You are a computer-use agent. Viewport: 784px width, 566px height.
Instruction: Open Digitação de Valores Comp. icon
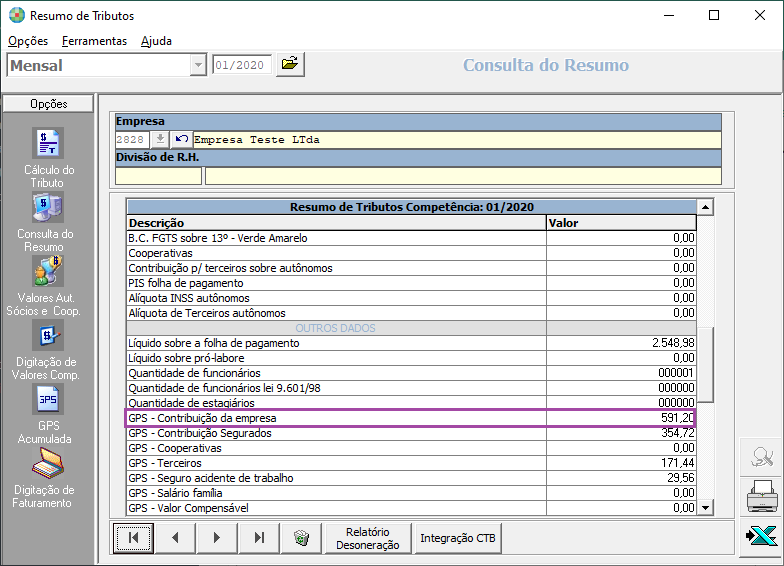[48, 335]
